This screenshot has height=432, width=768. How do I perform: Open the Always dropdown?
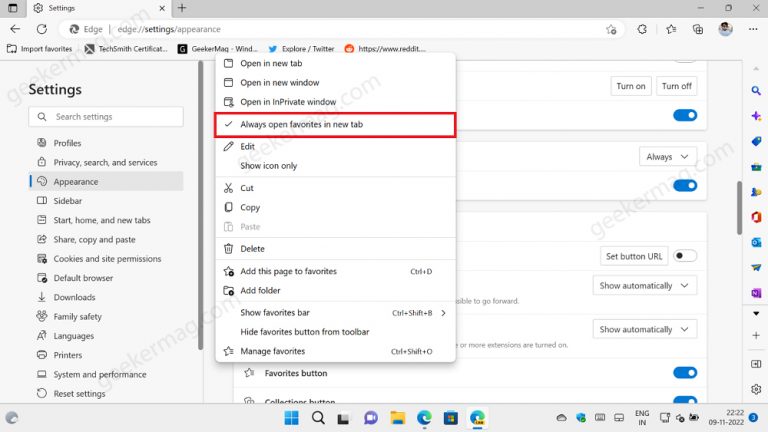pos(667,157)
